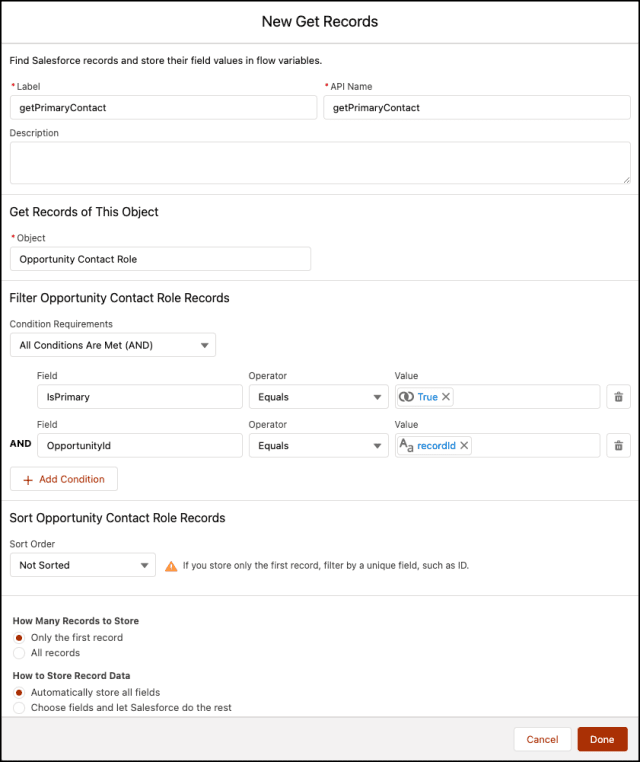Delete the OpportunityId condition row
This screenshot has height=762, width=640.
tap(618, 445)
